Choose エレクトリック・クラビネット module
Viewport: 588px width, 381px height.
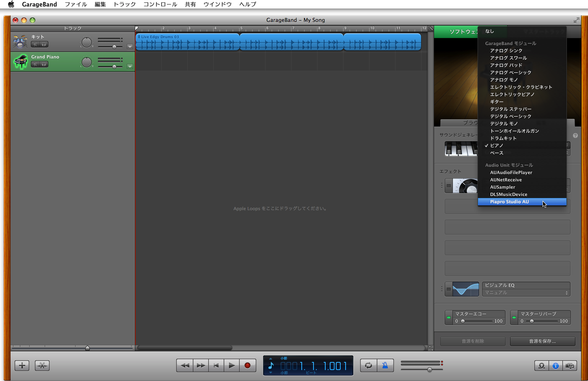(522, 87)
